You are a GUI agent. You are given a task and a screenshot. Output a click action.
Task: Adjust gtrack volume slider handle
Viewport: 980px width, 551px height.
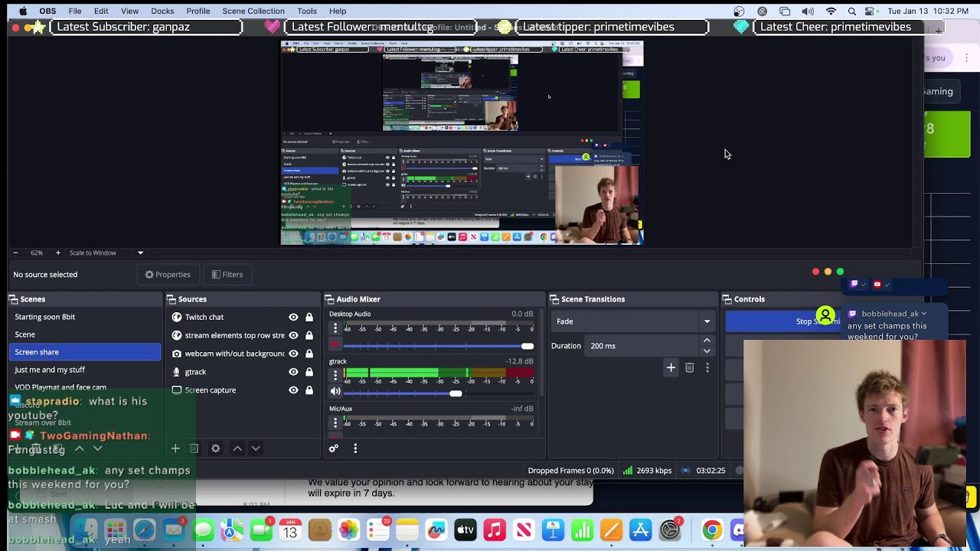(456, 393)
